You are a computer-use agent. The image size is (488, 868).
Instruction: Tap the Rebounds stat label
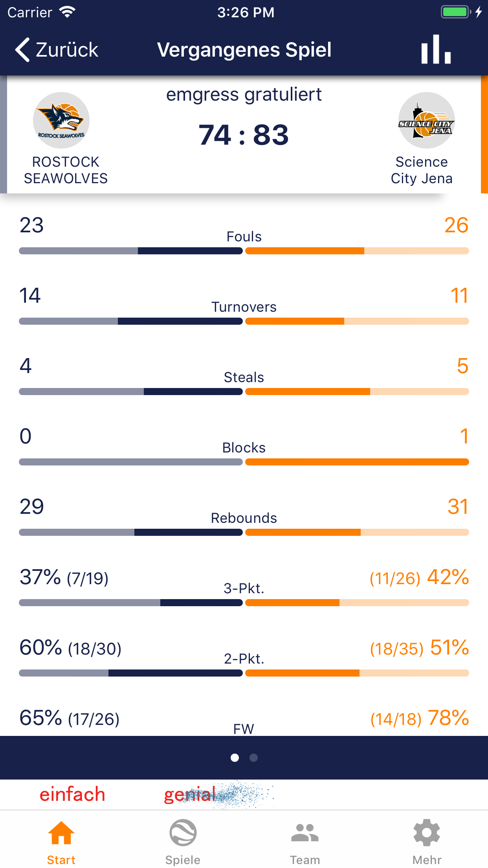click(244, 518)
